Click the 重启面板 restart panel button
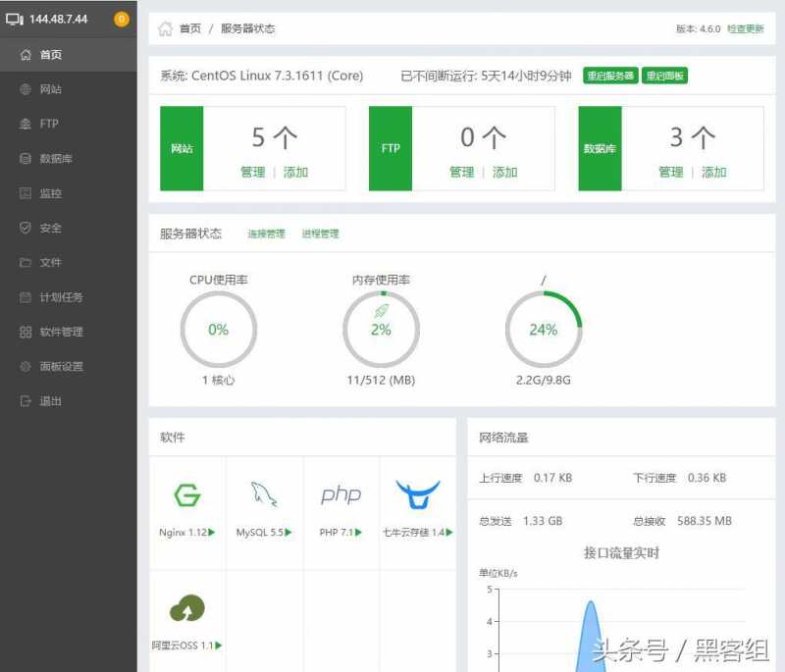Viewport: 785px width, 672px height. (x=664, y=76)
